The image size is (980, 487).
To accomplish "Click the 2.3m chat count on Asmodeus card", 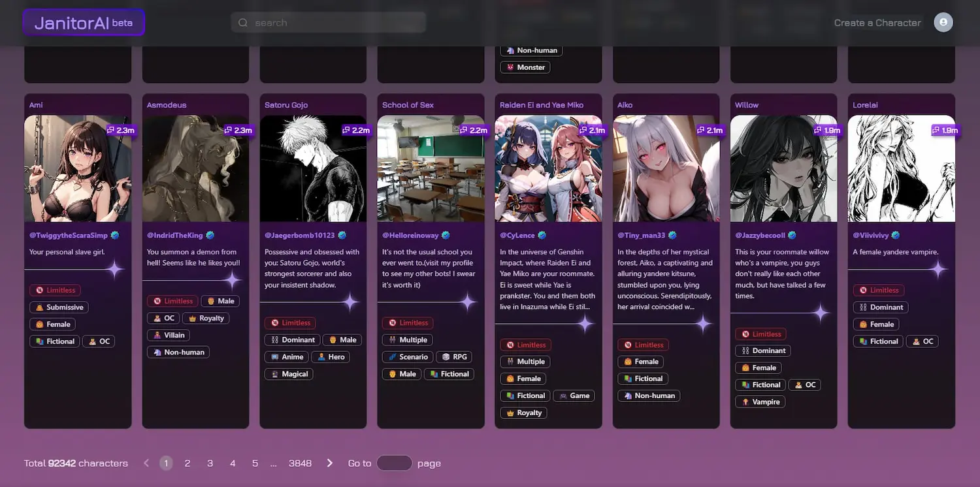I will click(x=238, y=131).
